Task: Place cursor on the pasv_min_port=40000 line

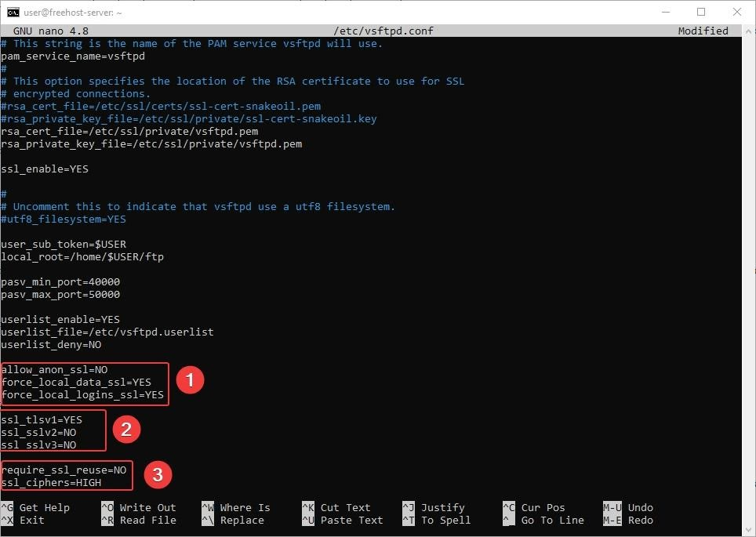Action: tap(60, 282)
